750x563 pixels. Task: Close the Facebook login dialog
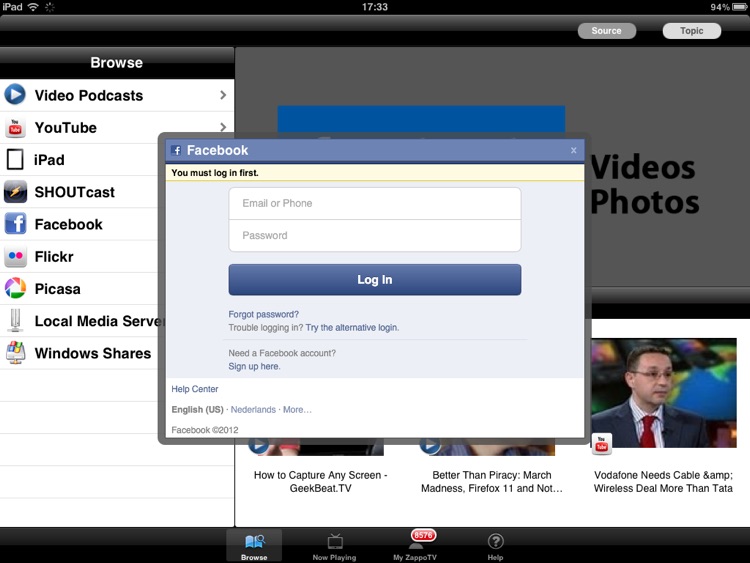coord(574,150)
